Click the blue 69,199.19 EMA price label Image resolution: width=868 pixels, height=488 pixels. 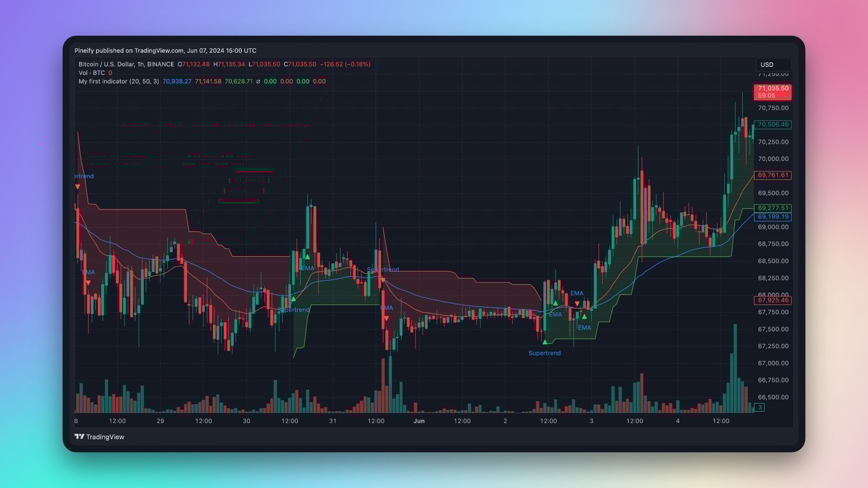pos(772,217)
